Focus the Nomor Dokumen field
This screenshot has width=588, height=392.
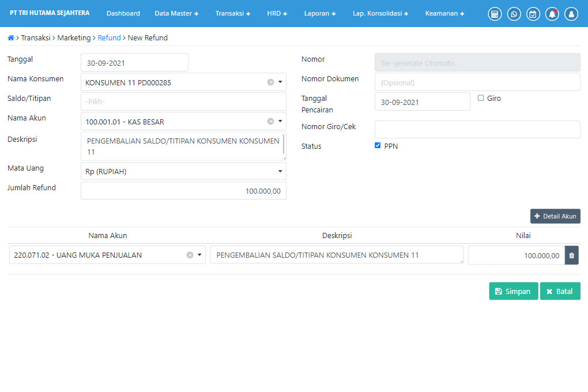pyautogui.click(x=477, y=82)
